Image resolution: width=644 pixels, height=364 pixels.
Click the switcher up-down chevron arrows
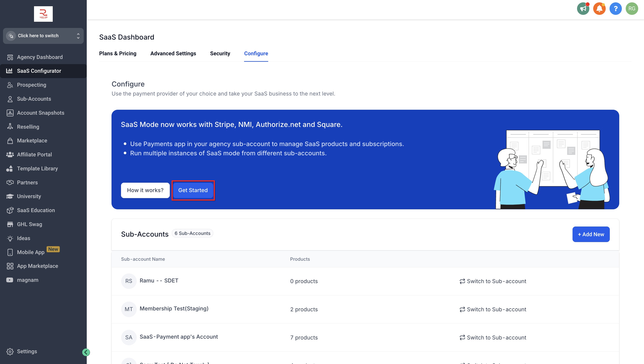pyautogui.click(x=78, y=36)
